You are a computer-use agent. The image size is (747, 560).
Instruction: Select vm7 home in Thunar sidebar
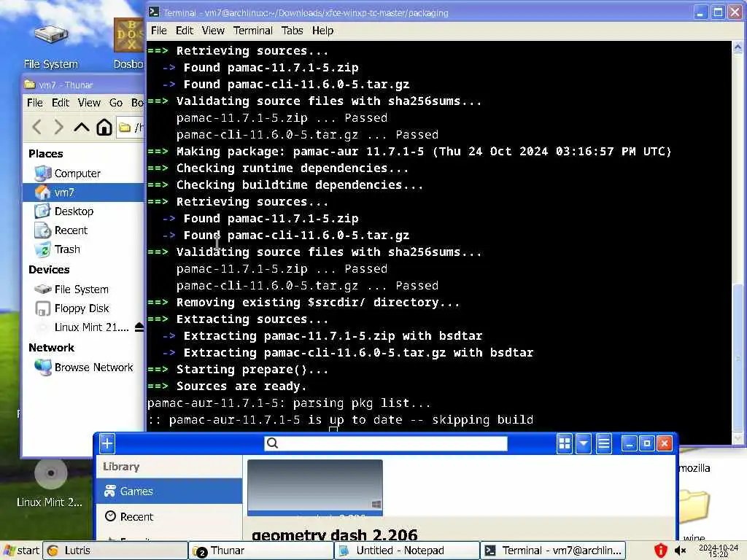(x=83, y=192)
